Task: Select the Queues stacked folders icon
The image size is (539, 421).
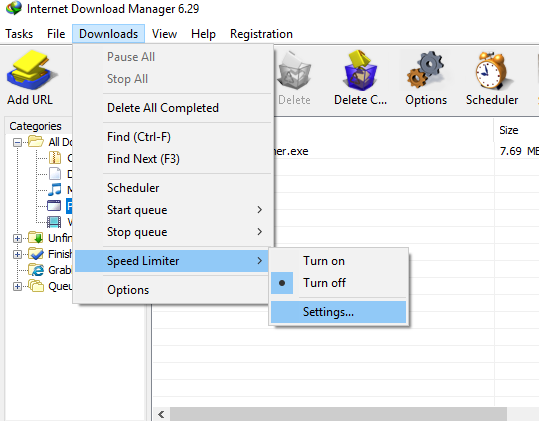Action: coord(36,286)
